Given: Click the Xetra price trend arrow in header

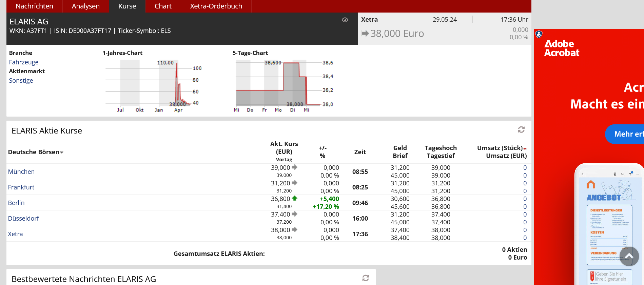Looking at the screenshot, I should [365, 34].
